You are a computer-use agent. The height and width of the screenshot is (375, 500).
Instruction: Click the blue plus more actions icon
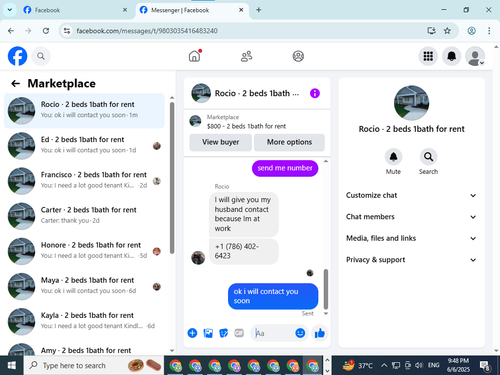[x=192, y=333]
